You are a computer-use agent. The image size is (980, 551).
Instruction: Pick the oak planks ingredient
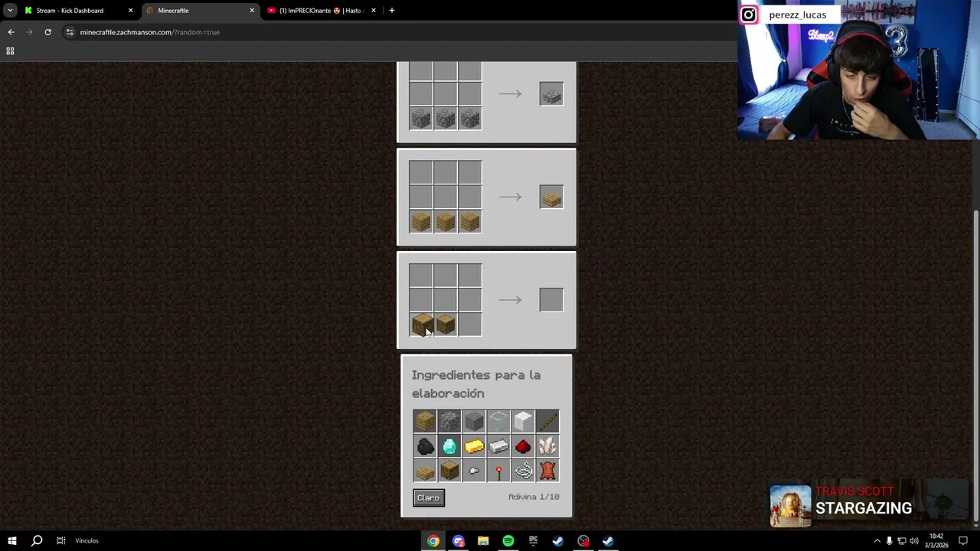click(425, 421)
